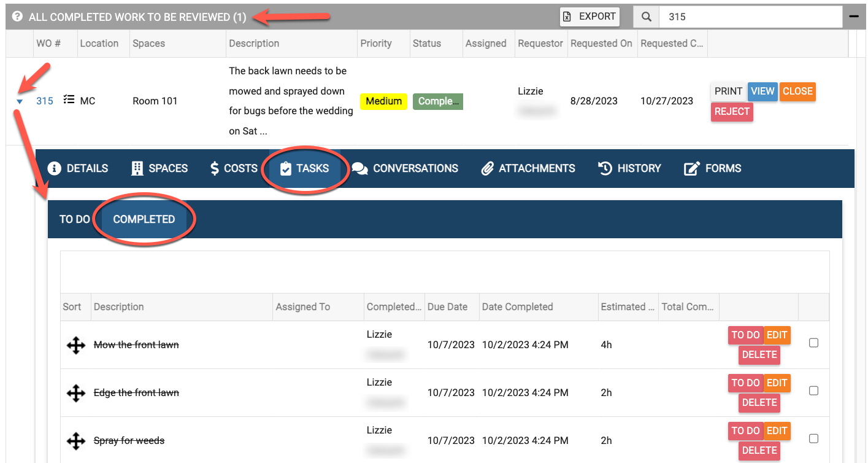
Task: Sort by the Due Date column header
Action: click(x=447, y=307)
